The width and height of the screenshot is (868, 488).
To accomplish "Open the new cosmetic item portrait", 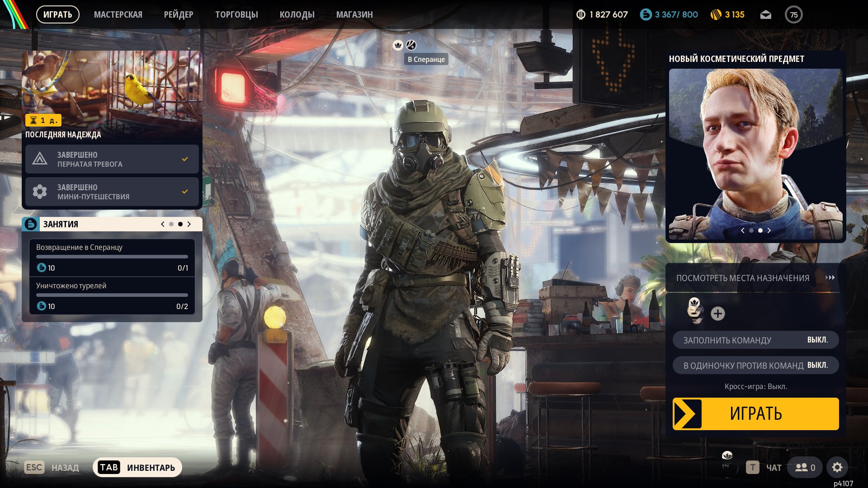I will click(755, 154).
